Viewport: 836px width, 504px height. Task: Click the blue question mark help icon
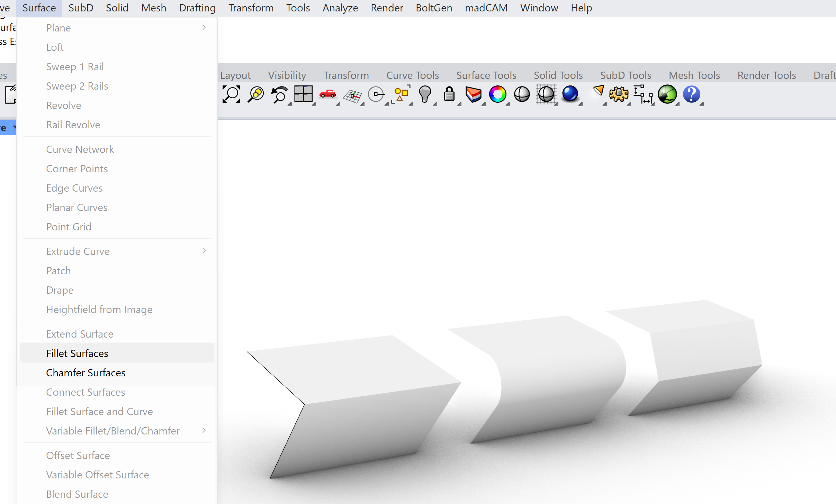pyautogui.click(x=691, y=94)
